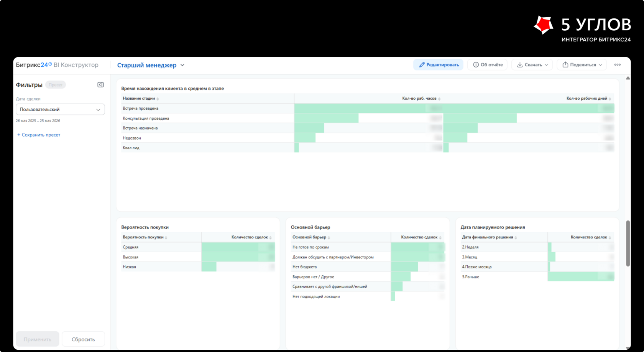Select the Встреча назначена row
Image resolution: width=644 pixels, height=352 pixels.
[368, 128]
